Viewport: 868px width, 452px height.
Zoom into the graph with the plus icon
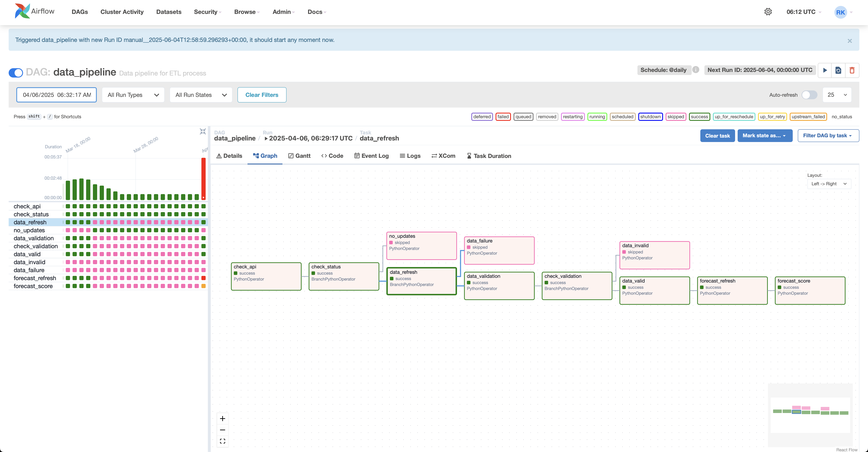click(x=222, y=418)
